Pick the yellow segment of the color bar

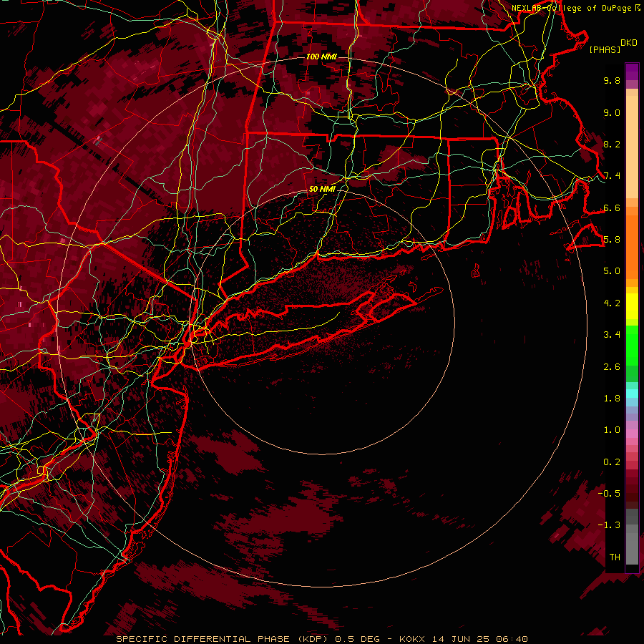click(x=632, y=306)
